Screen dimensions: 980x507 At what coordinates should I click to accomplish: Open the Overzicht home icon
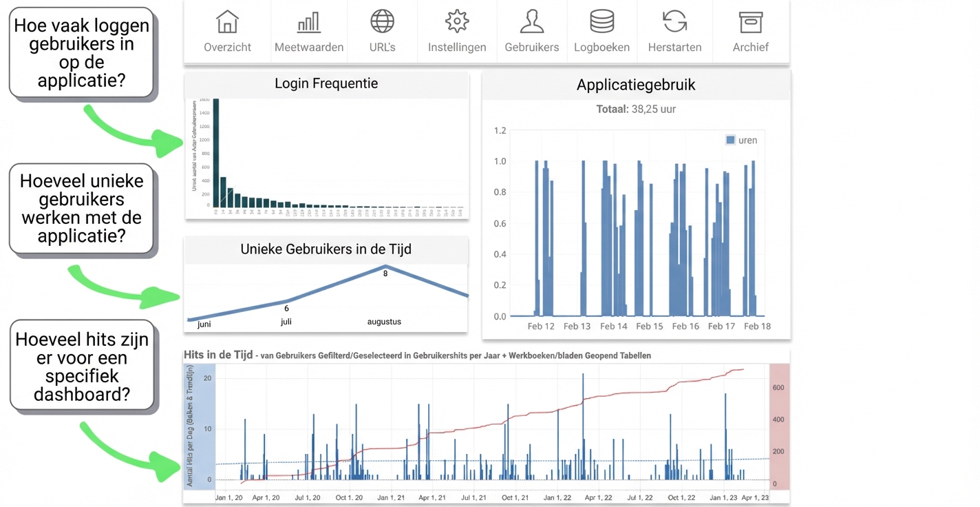point(227,21)
